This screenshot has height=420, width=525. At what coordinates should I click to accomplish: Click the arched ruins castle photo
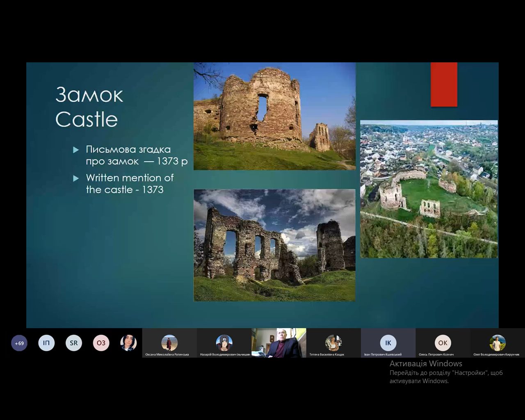point(274,245)
